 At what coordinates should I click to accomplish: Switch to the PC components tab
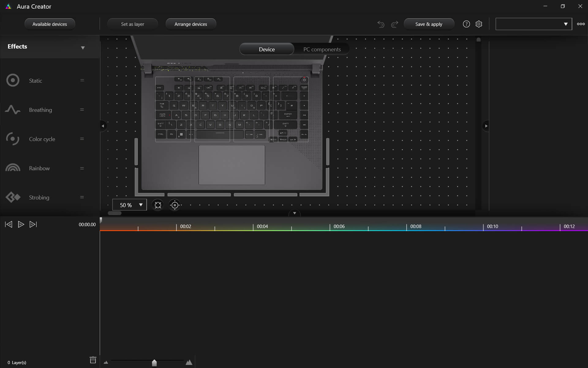pos(322,49)
